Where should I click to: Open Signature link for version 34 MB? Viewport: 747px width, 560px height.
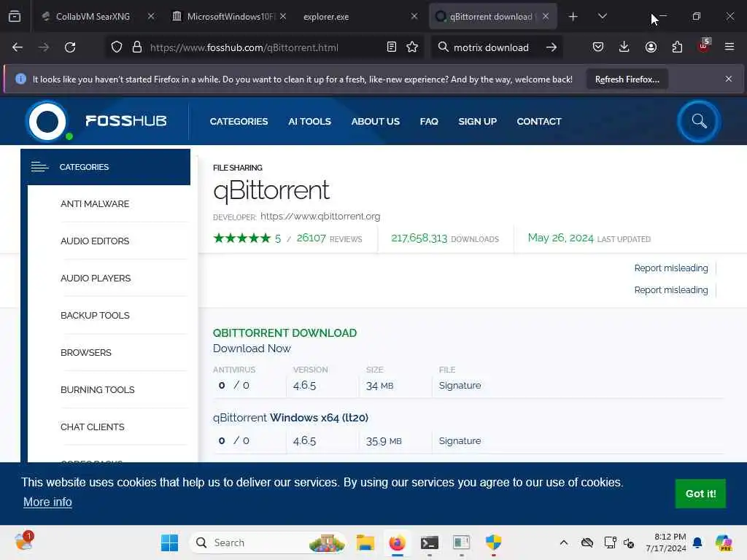(x=460, y=385)
